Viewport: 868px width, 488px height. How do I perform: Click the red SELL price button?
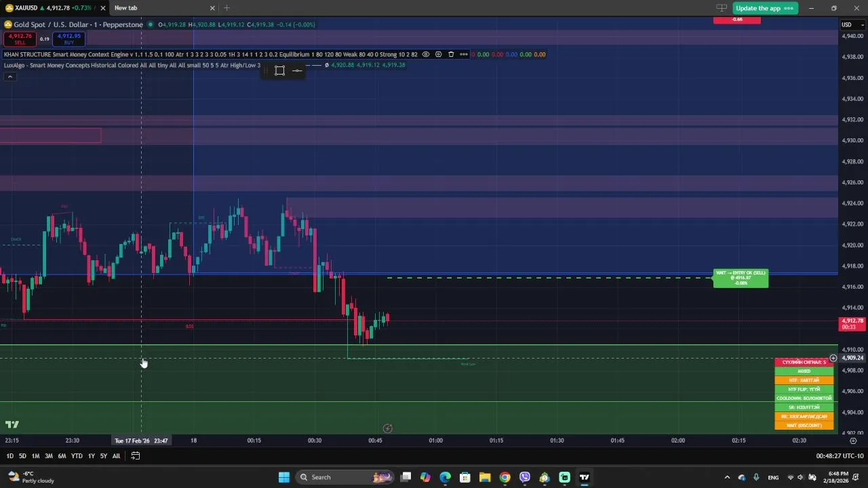point(20,39)
